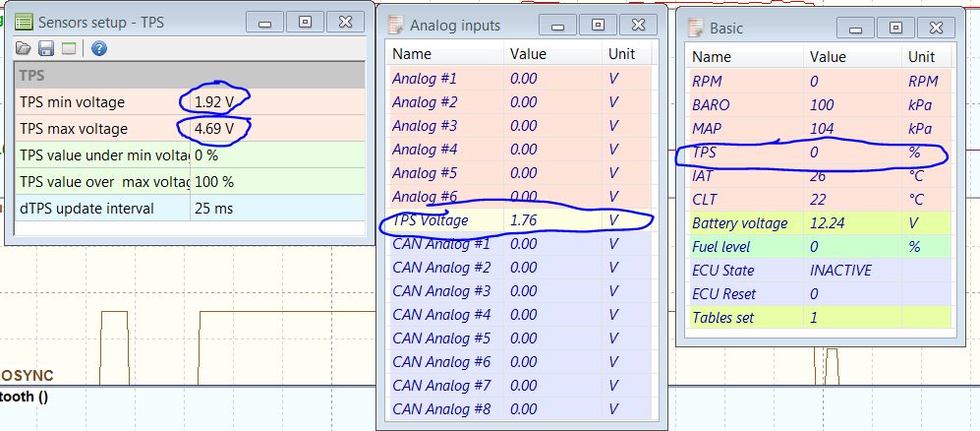The height and width of the screenshot is (431, 980).
Task: Click the Basic window title icon
Action: tap(697, 29)
